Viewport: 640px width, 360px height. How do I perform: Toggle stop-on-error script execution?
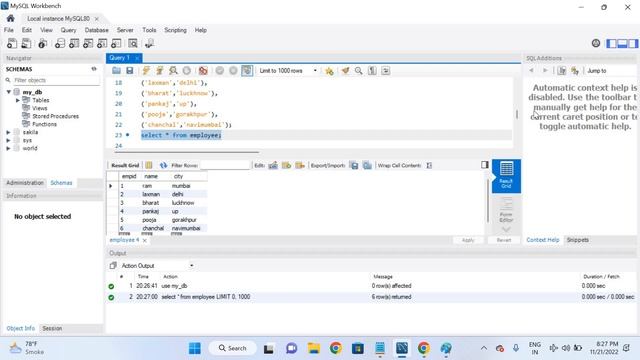[203, 71]
